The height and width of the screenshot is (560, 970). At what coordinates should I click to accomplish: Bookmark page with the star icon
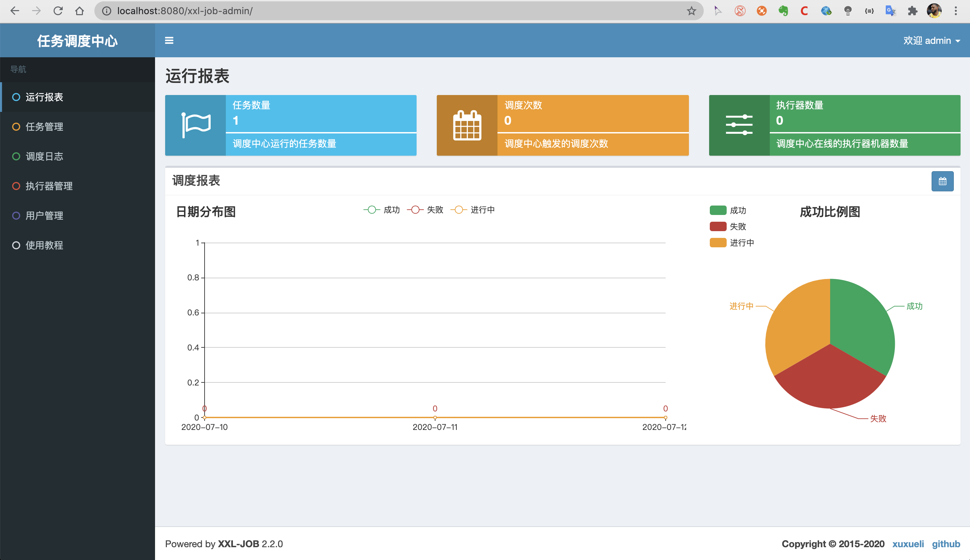point(691,11)
